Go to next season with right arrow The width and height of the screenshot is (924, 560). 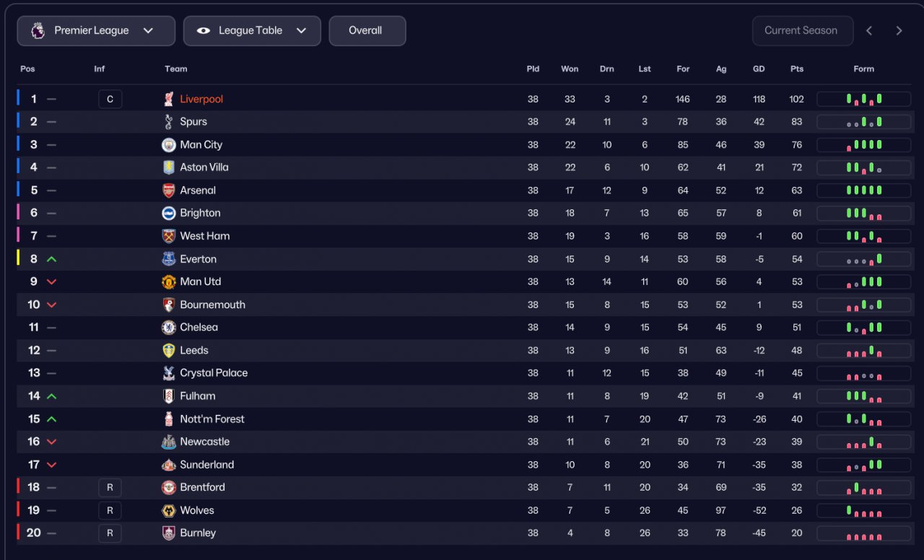coord(899,31)
